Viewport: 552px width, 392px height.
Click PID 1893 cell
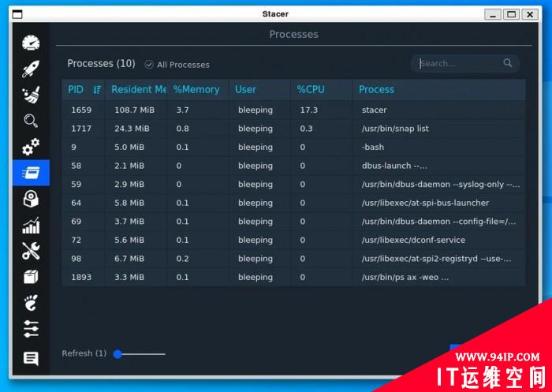pos(81,278)
